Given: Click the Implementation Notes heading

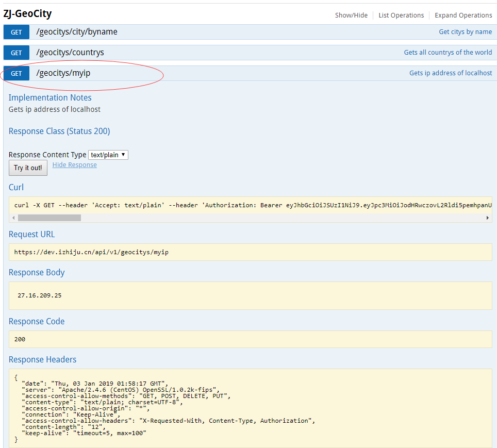Looking at the screenshot, I should 50,97.
